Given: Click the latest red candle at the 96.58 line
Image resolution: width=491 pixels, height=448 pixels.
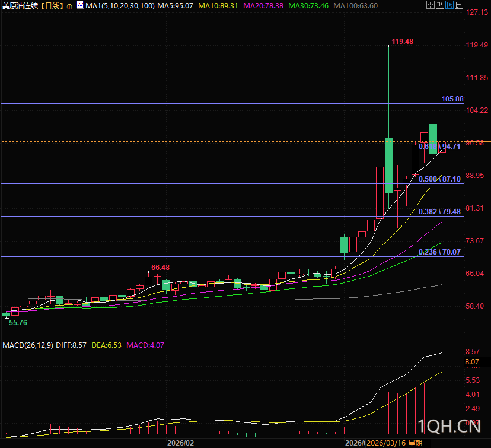Looking at the screenshot, I should 442,147.
